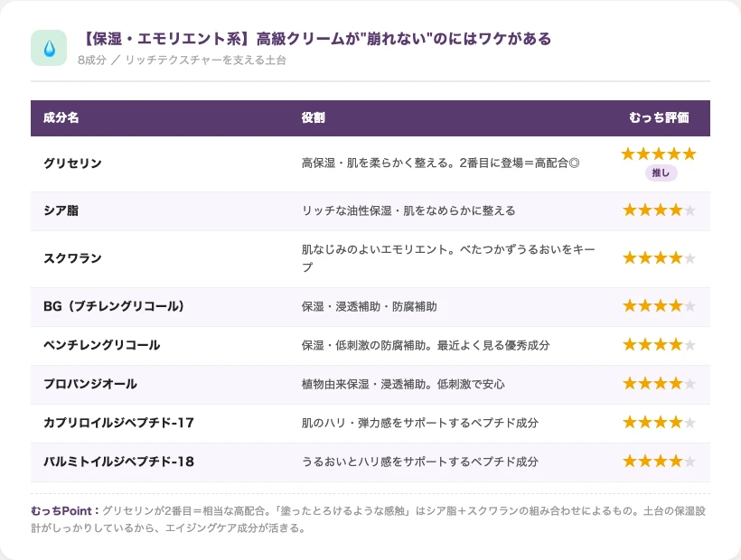741x560 pixels.
Task: Click the 役割 column header
Action: 314,117
